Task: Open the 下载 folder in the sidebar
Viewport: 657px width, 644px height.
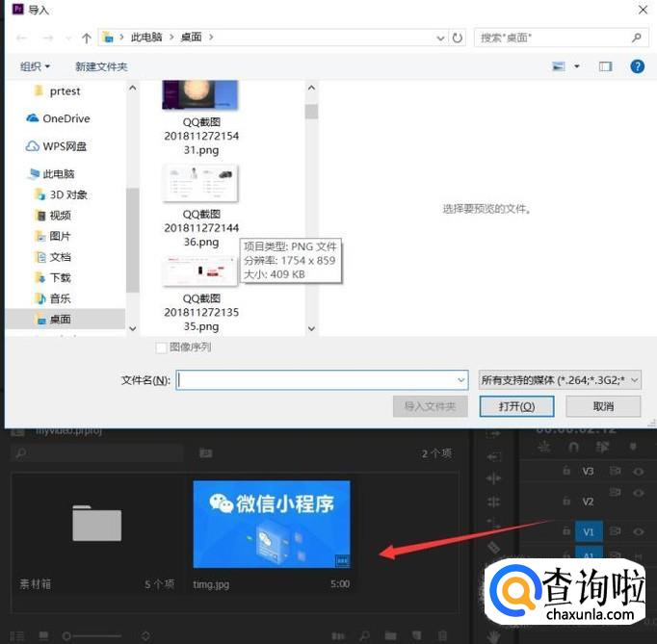Action: [x=53, y=277]
